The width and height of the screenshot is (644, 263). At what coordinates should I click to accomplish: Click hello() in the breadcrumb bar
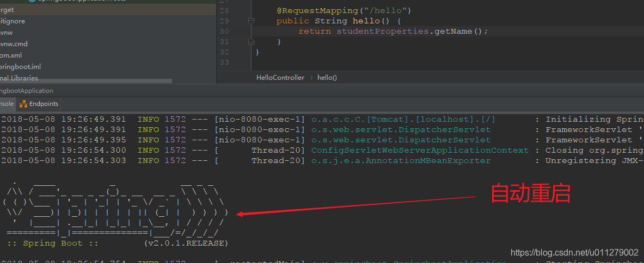pyautogui.click(x=327, y=77)
